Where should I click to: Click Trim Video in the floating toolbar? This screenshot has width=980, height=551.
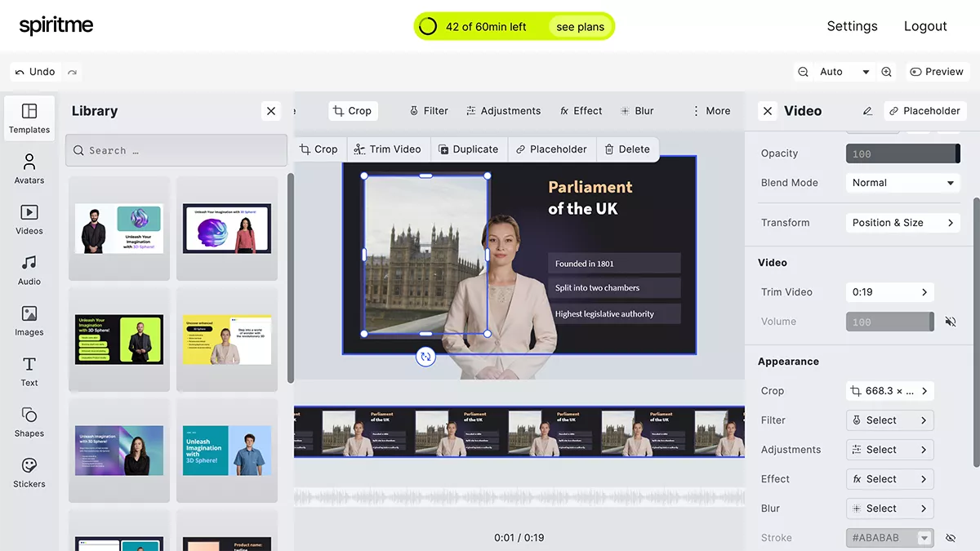388,149
